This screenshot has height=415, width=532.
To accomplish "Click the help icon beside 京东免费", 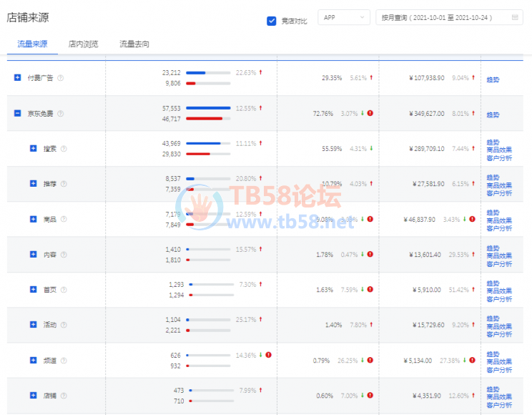I will [x=60, y=114].
